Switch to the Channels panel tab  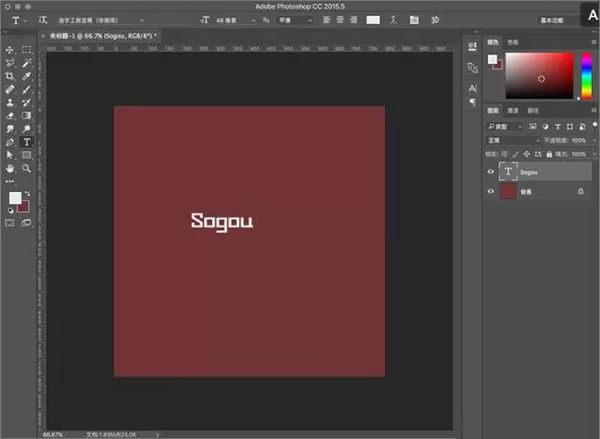513,111
